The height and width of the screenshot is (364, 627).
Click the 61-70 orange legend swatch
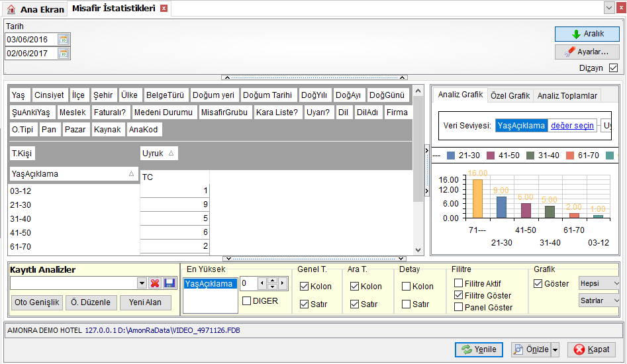pyautogui.click(x=570, y=156)
